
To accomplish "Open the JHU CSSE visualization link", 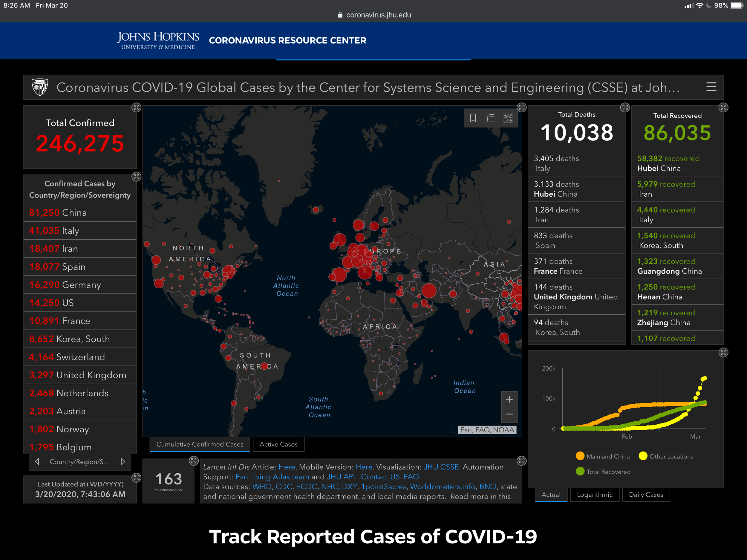I will tap(441, 467).
